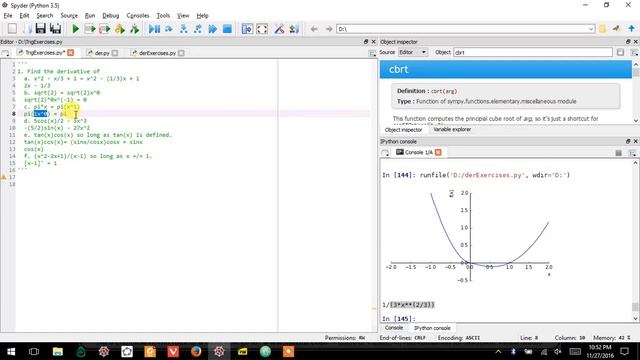Click Run cell and advance icon
Screen dimensions: 640x360
click(105, 29)
